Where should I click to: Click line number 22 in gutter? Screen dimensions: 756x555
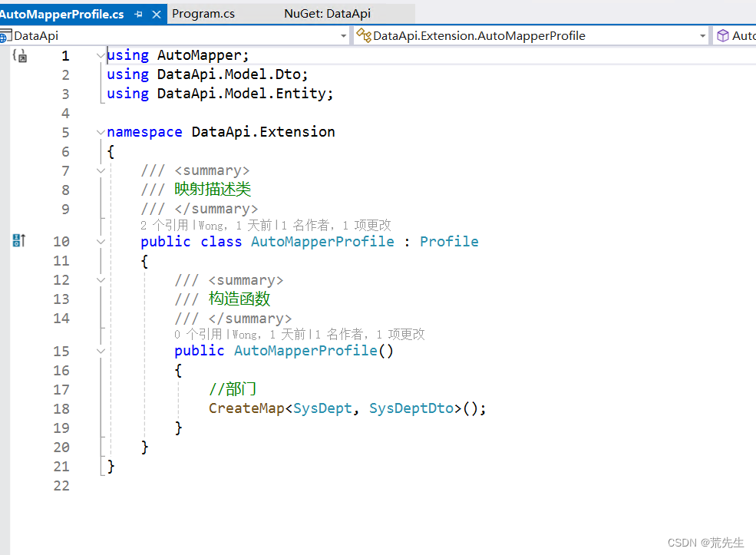coord(61,486)
